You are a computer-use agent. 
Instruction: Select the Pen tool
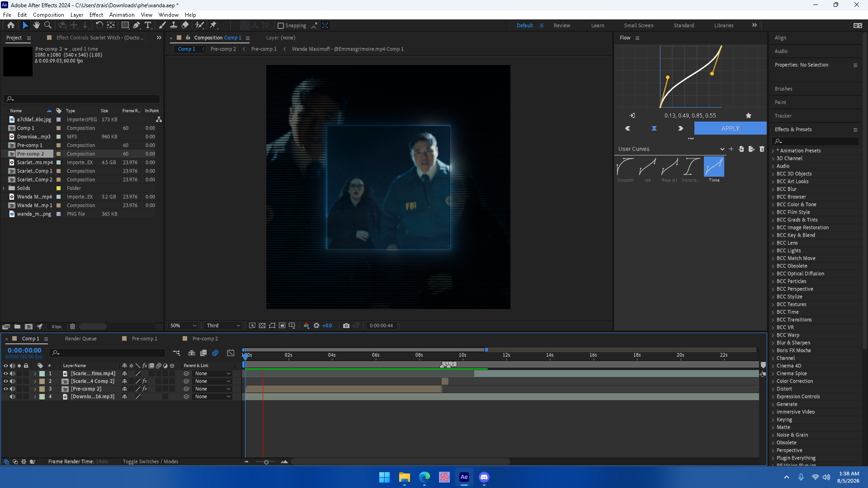point(137,25)
